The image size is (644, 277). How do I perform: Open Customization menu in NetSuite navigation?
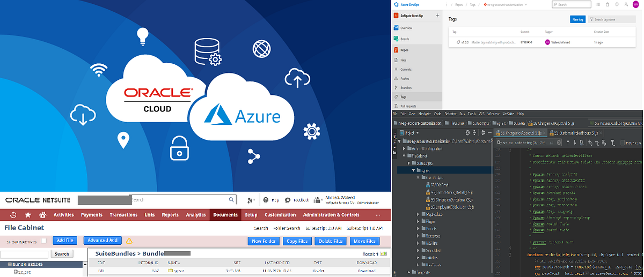280,215
